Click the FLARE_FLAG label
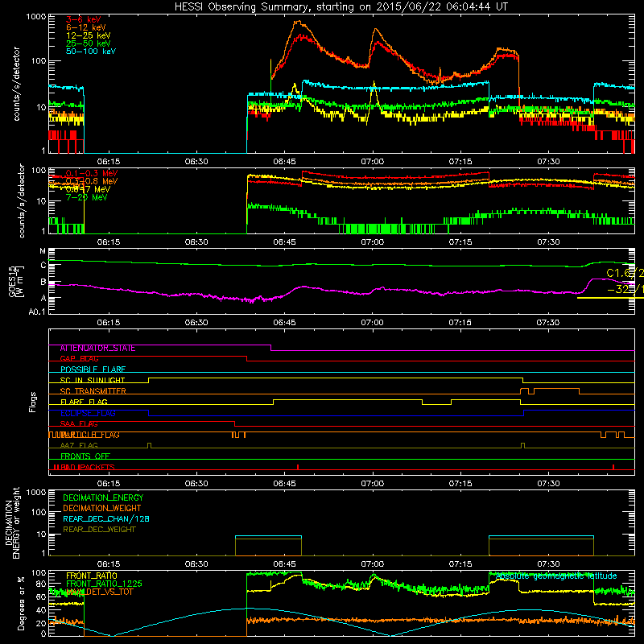Image resolution: width=644 pixels, height=644 pixels. (x=84, y=402)
